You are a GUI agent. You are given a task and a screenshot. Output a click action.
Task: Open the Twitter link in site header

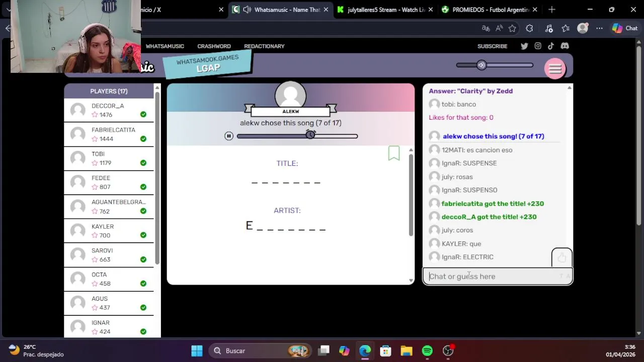click(x=524, y=46)
